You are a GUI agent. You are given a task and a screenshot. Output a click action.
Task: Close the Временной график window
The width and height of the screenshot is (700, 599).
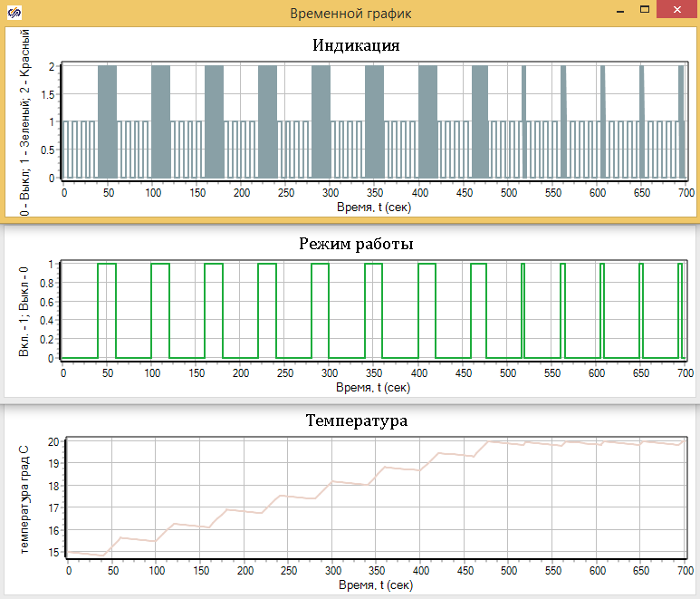click(677, 11)
